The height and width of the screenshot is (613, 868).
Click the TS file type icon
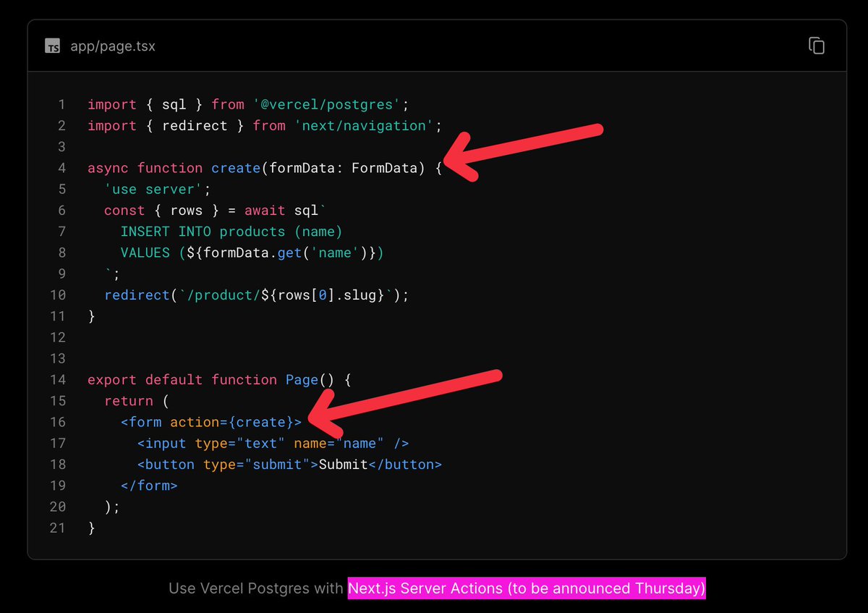tap(52, 46)
